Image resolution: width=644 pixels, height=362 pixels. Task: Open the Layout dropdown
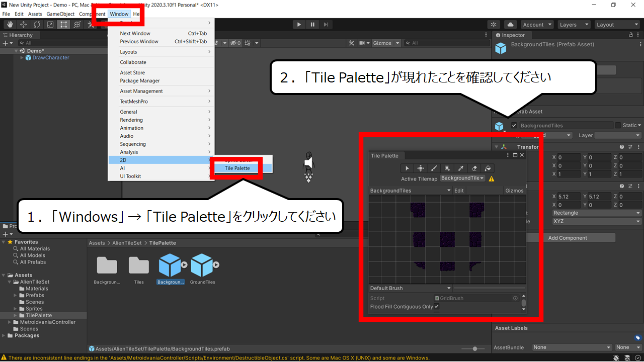pyautogui.click(x=617, y=25)
